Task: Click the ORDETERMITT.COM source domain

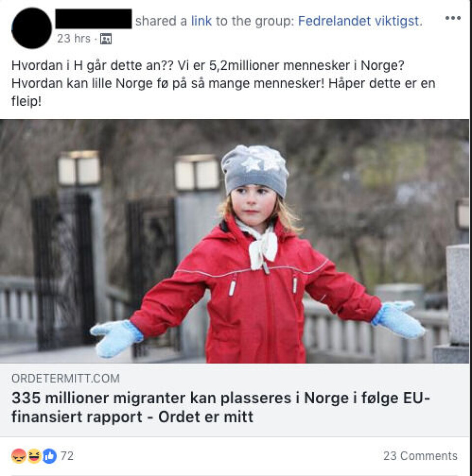Action: tap(65, 378)
